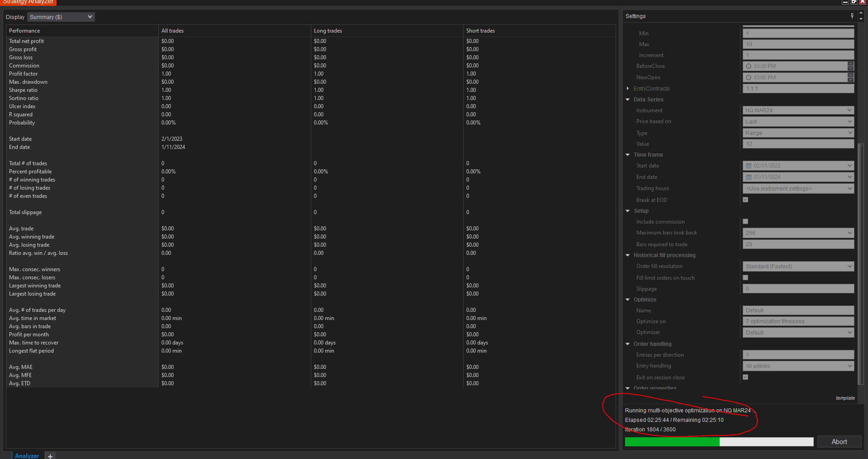
Task: Click the 2/1/2023 start date value
Action: pos(172,139)
